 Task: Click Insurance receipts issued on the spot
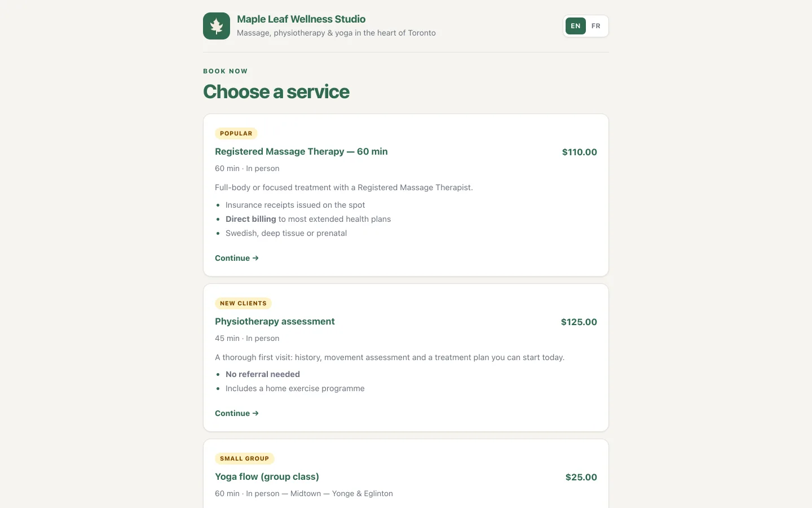pos(295,205)
